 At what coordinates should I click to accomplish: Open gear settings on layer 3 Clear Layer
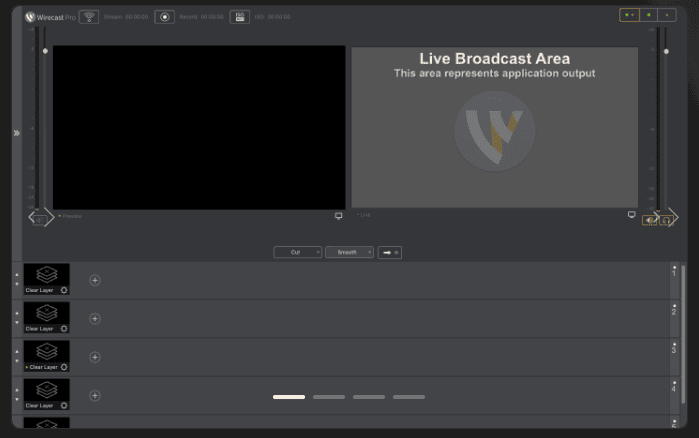pos(64,367)
